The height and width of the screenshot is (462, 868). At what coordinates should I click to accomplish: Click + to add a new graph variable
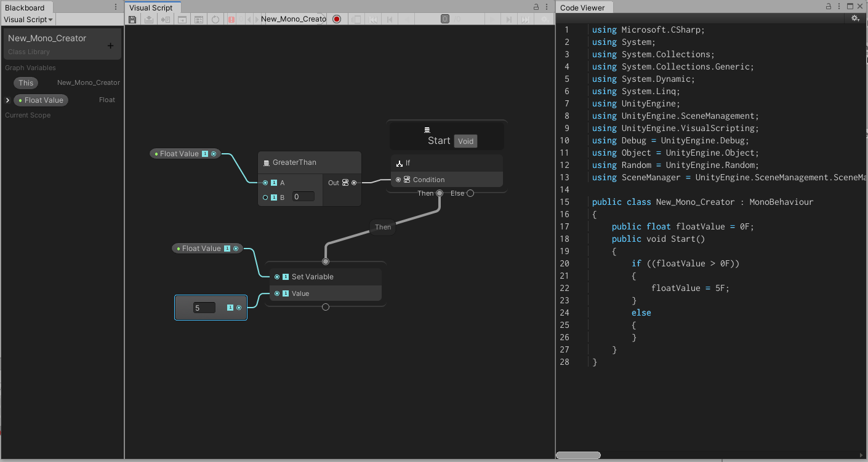(x=110, y=44)
